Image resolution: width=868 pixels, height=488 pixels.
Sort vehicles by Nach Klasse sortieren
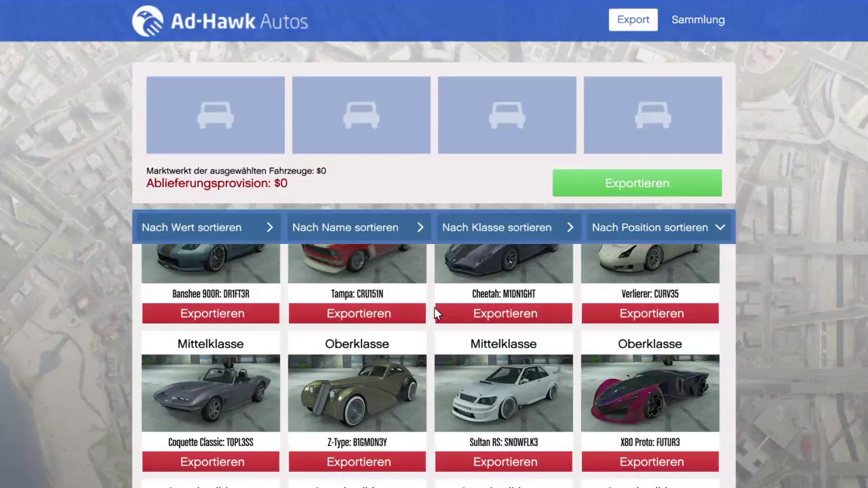[x=508, y=228]
